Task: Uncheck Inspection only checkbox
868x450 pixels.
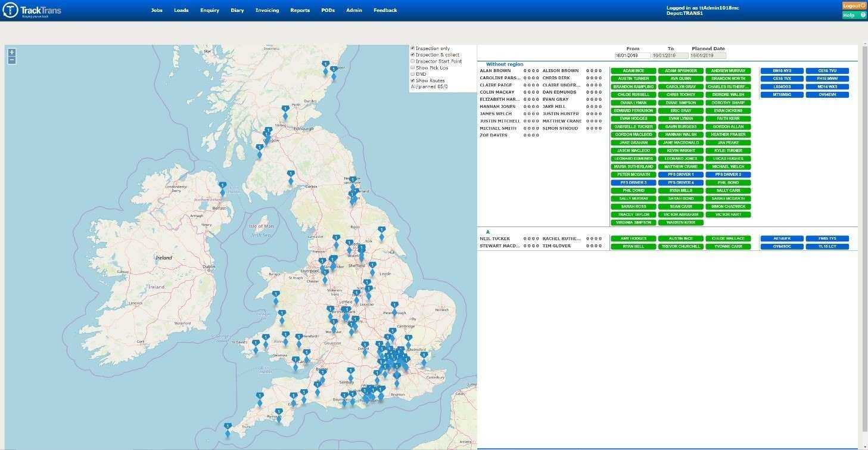Action: pos(412,48)
